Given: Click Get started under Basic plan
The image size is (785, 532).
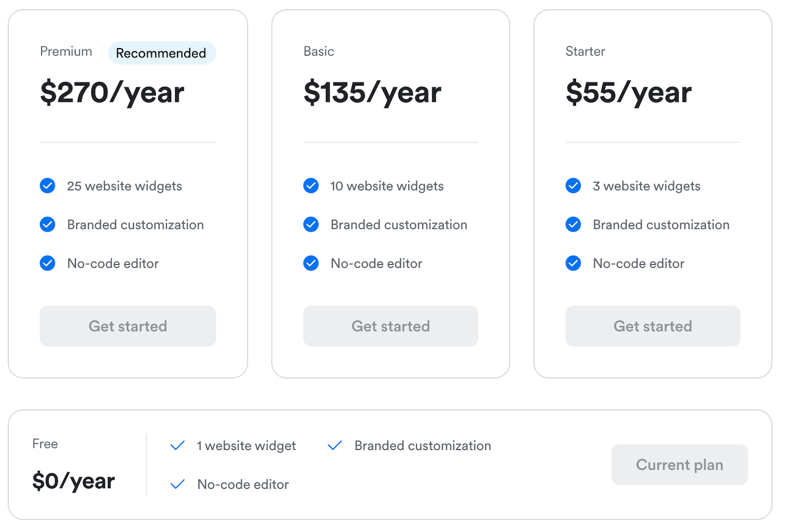Looking at the screenshot, I should pyautogui.click(x=390, y=326).
